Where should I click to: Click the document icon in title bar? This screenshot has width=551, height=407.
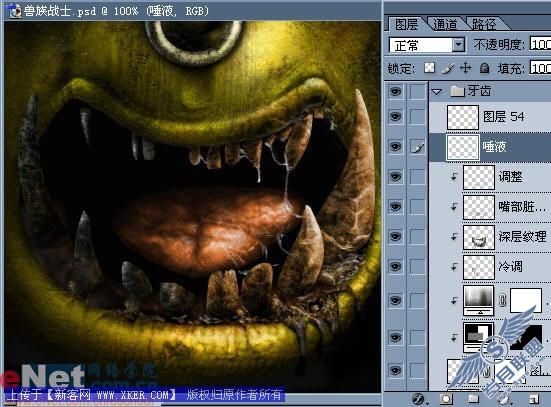15,11
